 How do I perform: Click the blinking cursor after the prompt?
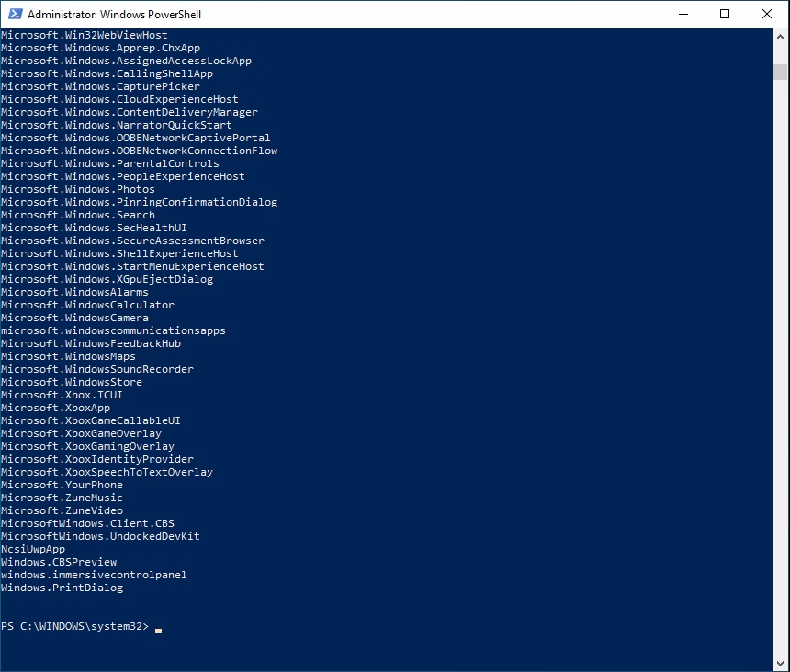pyautogui.click(x=158, y=630)
